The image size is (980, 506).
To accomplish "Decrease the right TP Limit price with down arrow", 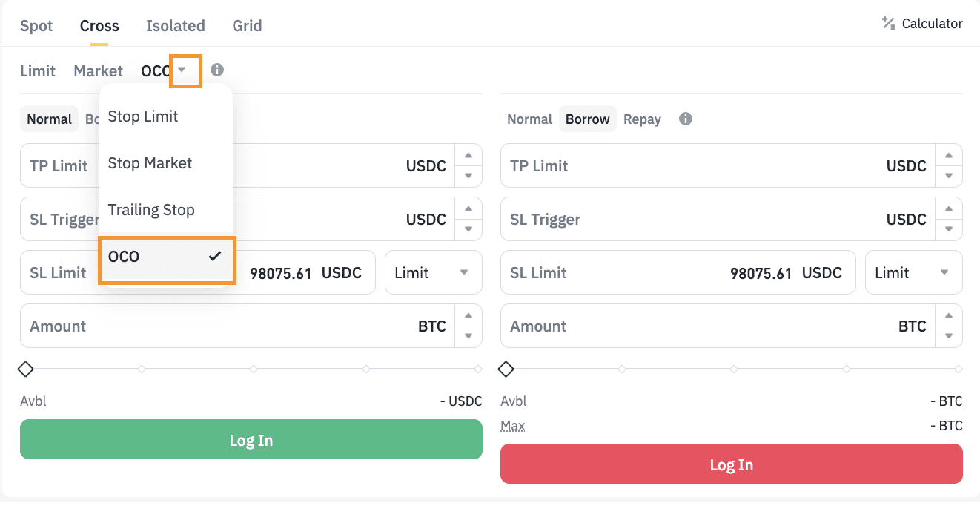I will 949,176.
